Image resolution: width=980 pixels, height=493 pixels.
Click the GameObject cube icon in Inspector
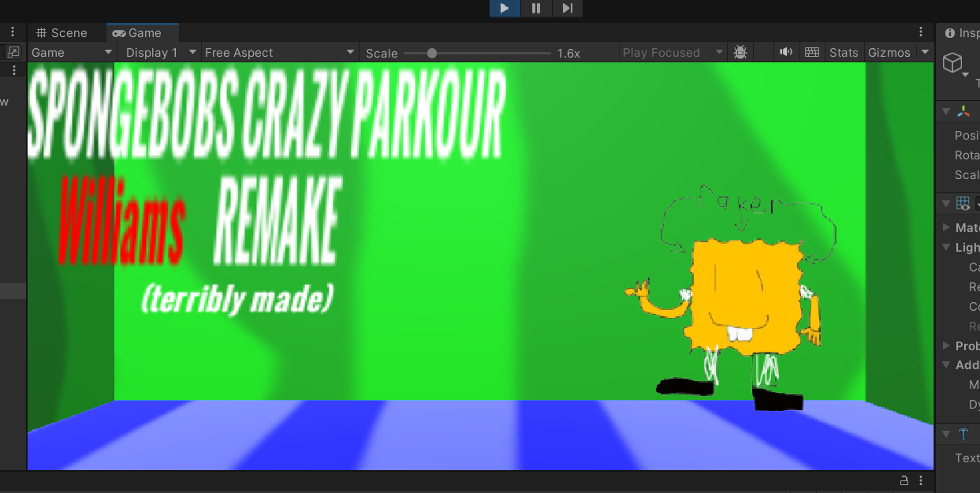tap(954, 62)
